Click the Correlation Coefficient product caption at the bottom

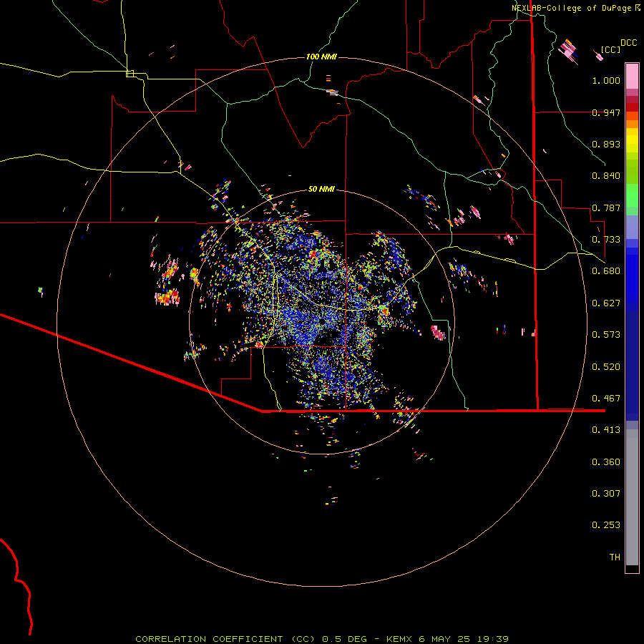click(x=322, y=639)
